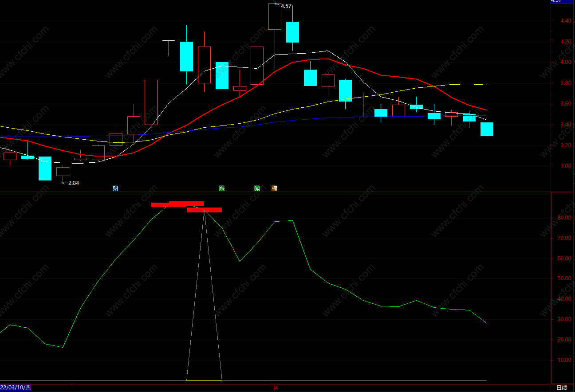This screenshot has width=575, height=392.
Task: Click the blue 财 finance marker icon
Action: (x=115, y=188)
